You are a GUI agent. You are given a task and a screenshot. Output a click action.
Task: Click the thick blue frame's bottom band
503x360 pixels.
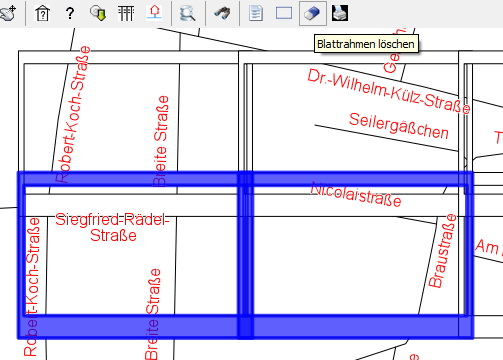(x=245, y=327)
